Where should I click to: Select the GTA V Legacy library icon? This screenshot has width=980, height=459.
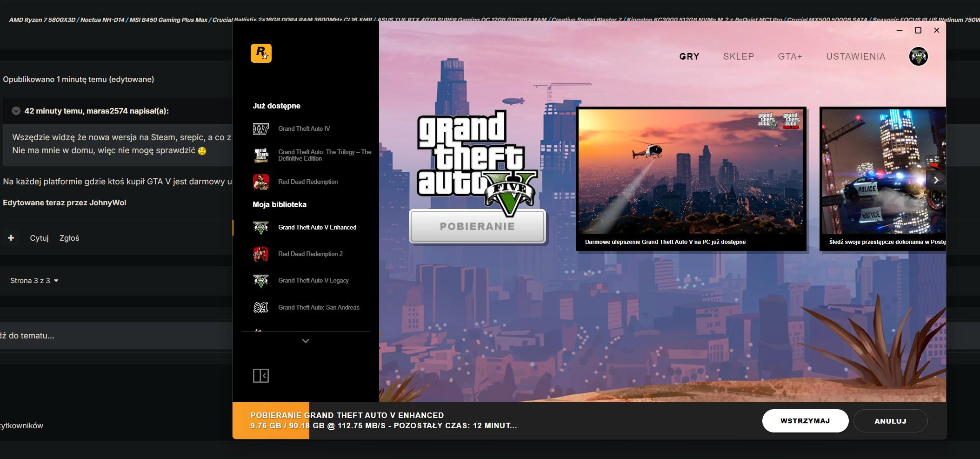click(260, 281)
